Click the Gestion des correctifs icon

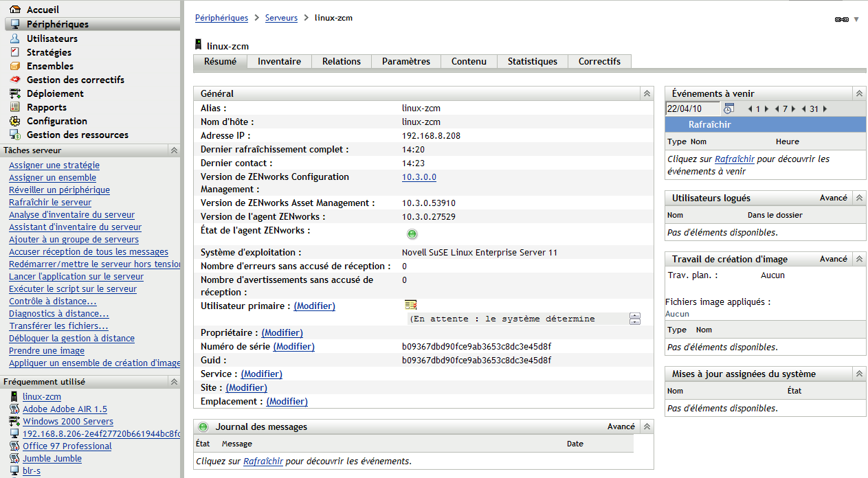tap(14, 80)
